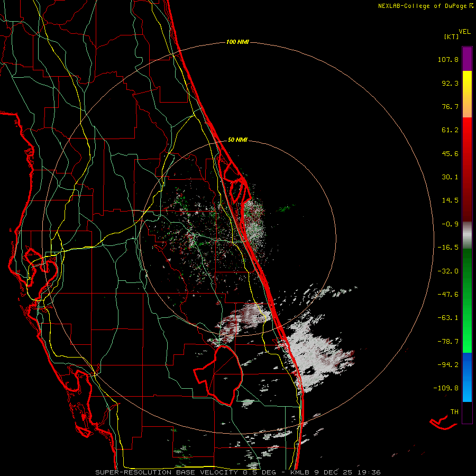Pick the gray near-zero segment of color bar
The width and height of the screenshot is (476, 476).
tap(467, 235)
